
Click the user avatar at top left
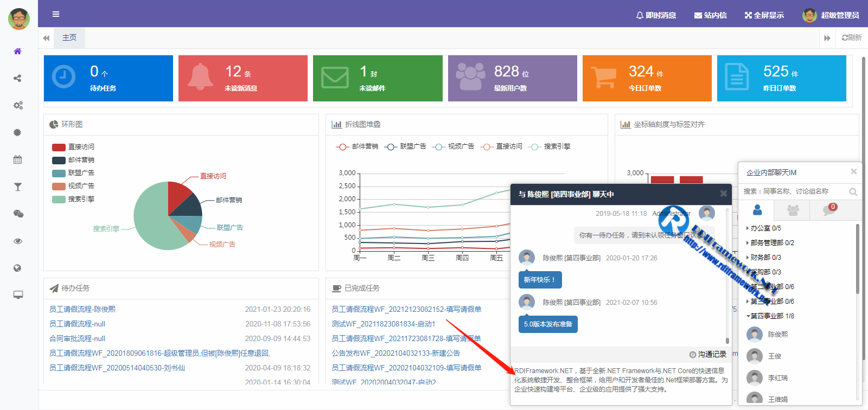pos(19,18)
